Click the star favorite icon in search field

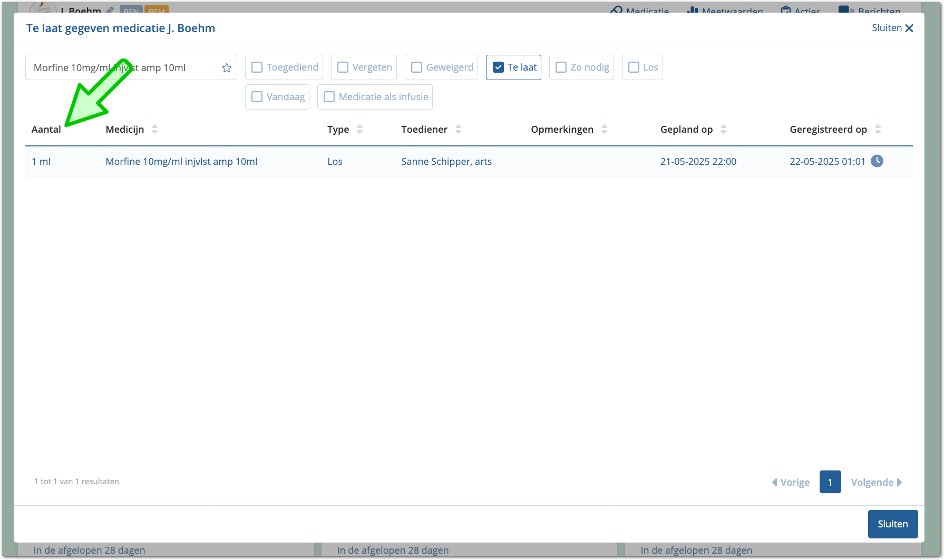pos(227,68)
